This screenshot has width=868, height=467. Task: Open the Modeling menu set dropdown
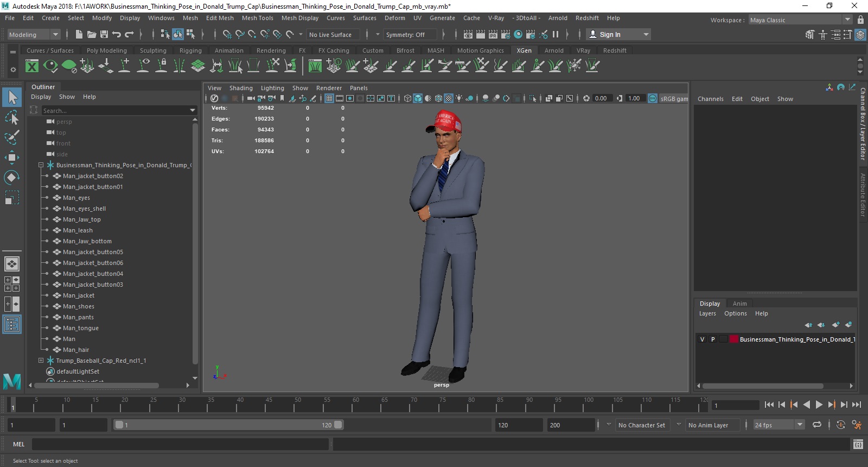(34, 34)
